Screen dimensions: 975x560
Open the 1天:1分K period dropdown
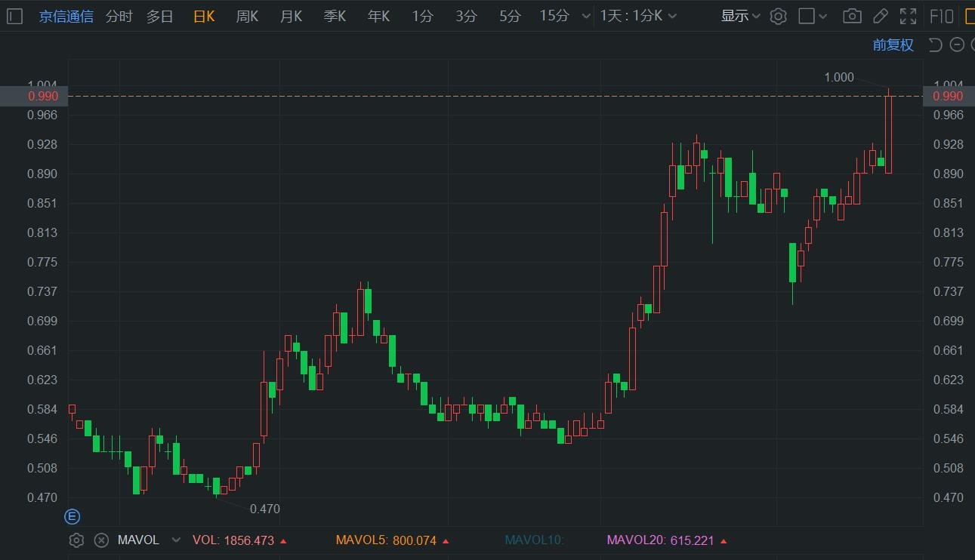[x=638, y=16]
